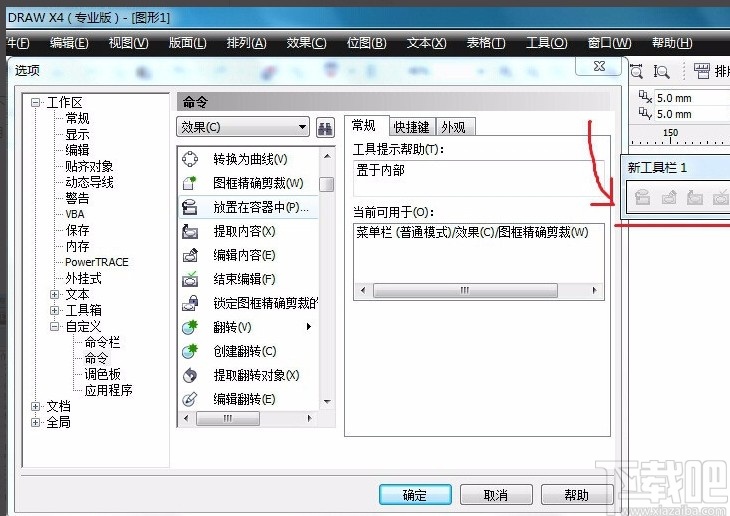Expand the 全局 tree node

pos(35,422)
